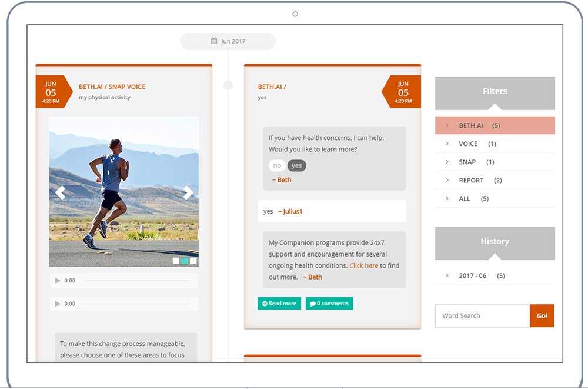Expand the SNAP filter chevron

447,162
